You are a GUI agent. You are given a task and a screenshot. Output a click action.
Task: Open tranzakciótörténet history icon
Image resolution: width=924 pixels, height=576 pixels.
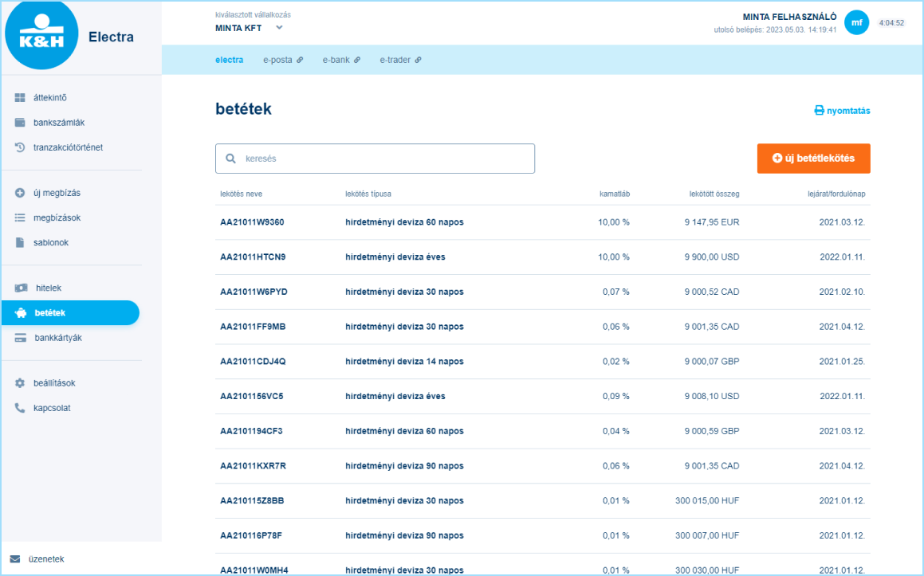[20, 147]
